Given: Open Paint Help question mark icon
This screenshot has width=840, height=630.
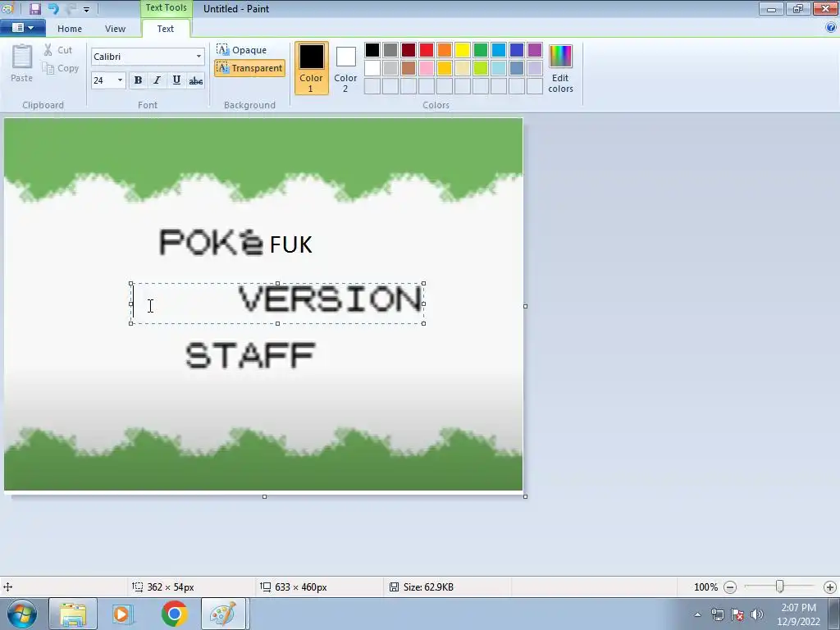Looking at the screenshot, I should (831, 27).
